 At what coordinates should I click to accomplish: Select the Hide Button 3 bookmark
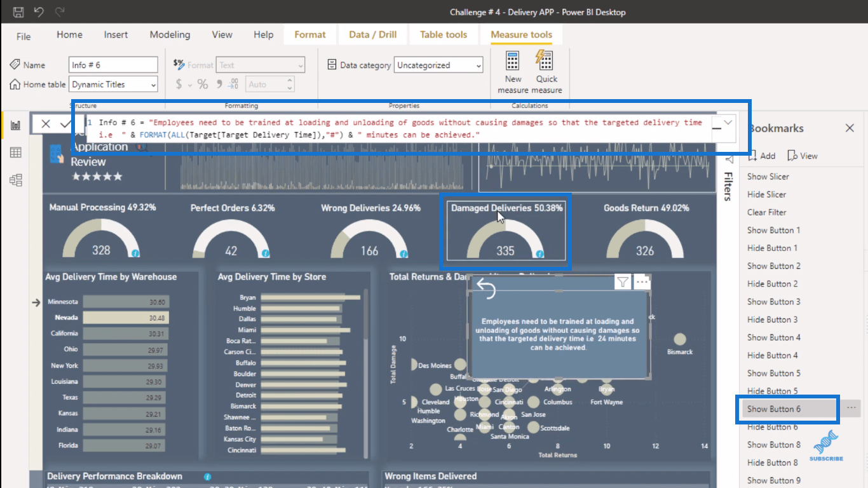(772, 320)
